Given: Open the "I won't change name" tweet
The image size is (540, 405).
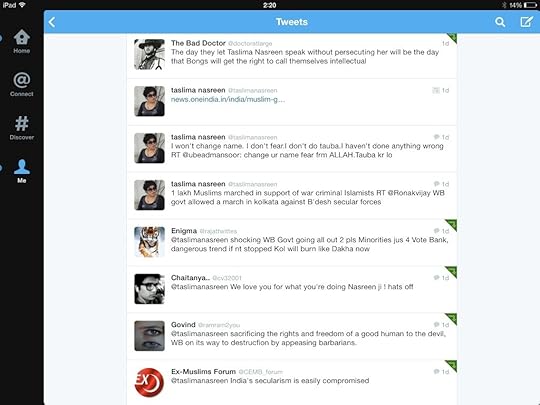Looking at the screenshot, I should [x=292, y=148].
